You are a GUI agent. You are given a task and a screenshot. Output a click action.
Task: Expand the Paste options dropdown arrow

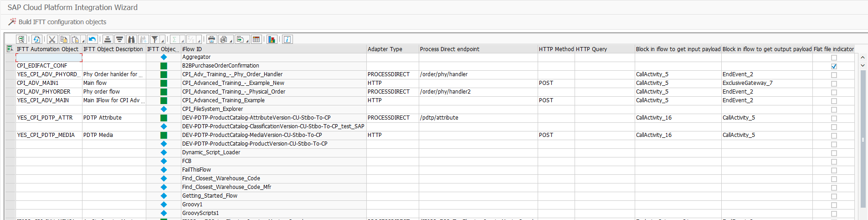(x=83, y=40)
